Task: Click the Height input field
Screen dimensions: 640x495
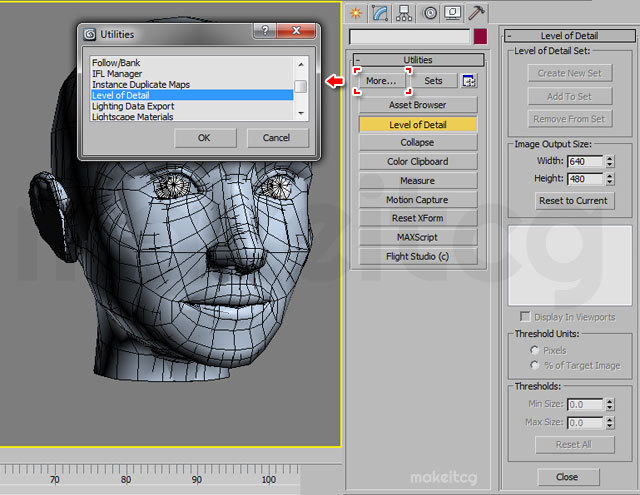Action: click(x=583, y=179)
